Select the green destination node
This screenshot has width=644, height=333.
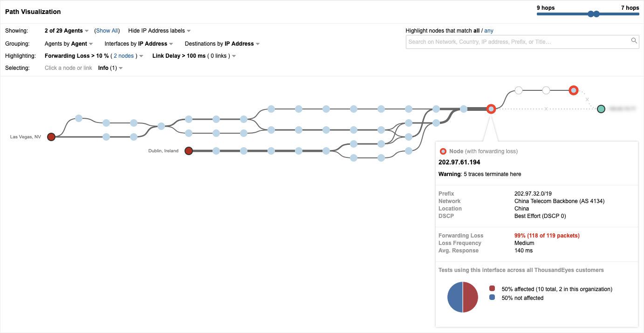pyautogui.click(x=601, y=109)
